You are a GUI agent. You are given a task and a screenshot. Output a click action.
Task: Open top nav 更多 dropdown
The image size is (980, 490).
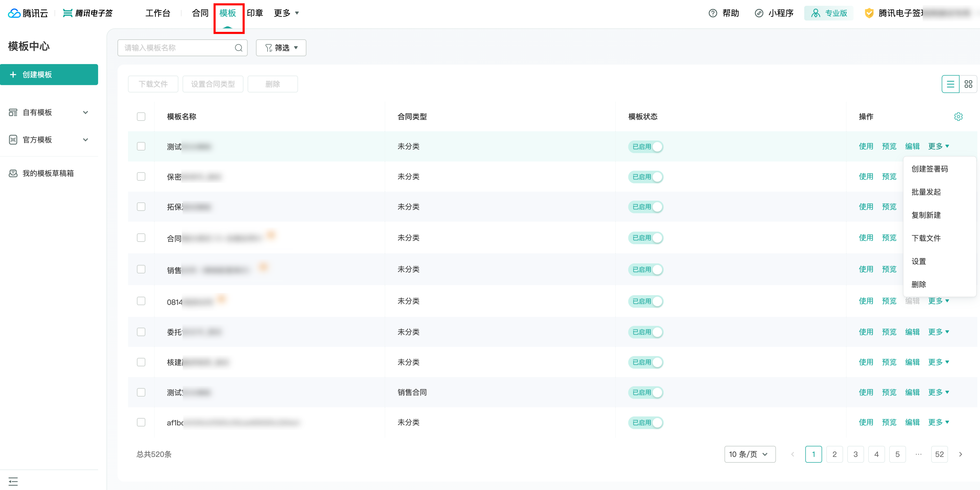coord(287,13)
